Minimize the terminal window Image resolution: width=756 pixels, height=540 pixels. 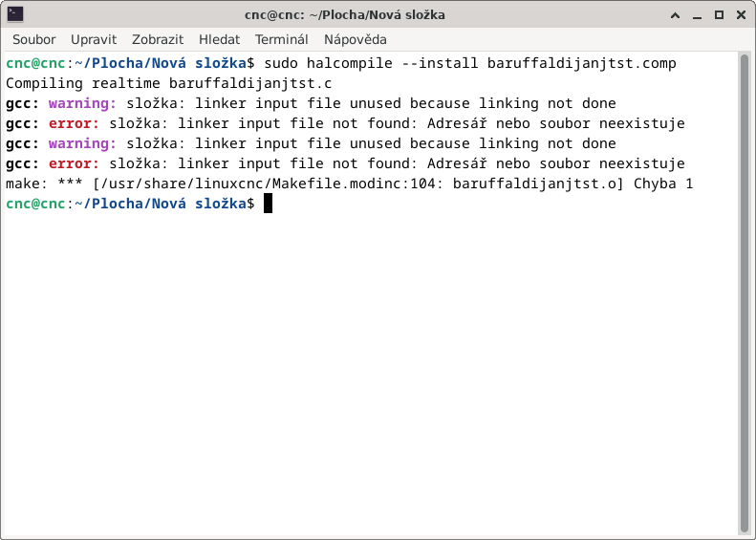[699, 14]
